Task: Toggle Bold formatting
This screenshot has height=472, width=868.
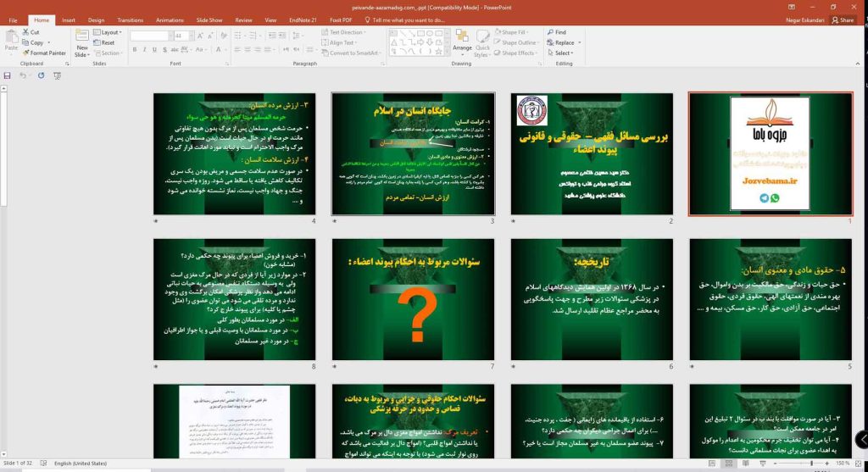Action: point(135,50)
